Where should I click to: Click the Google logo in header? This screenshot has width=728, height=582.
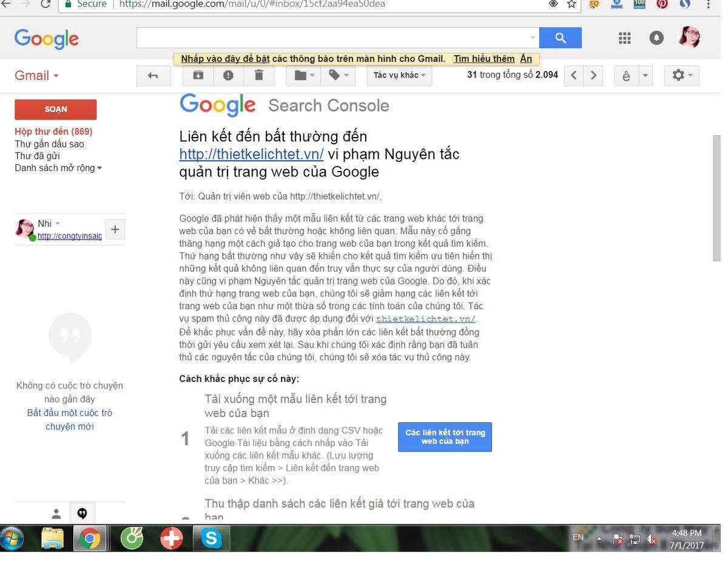[47, 39]
